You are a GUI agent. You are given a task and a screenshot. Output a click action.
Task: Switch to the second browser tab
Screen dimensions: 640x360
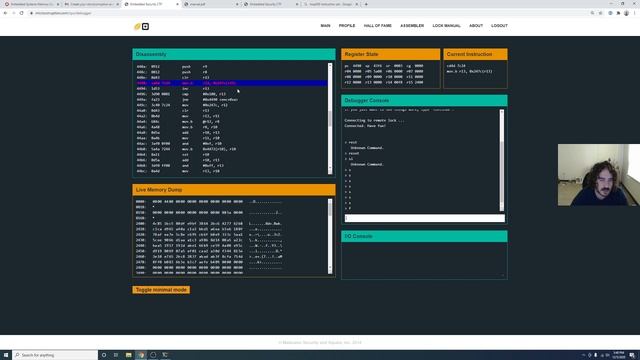tap(91, 4)
